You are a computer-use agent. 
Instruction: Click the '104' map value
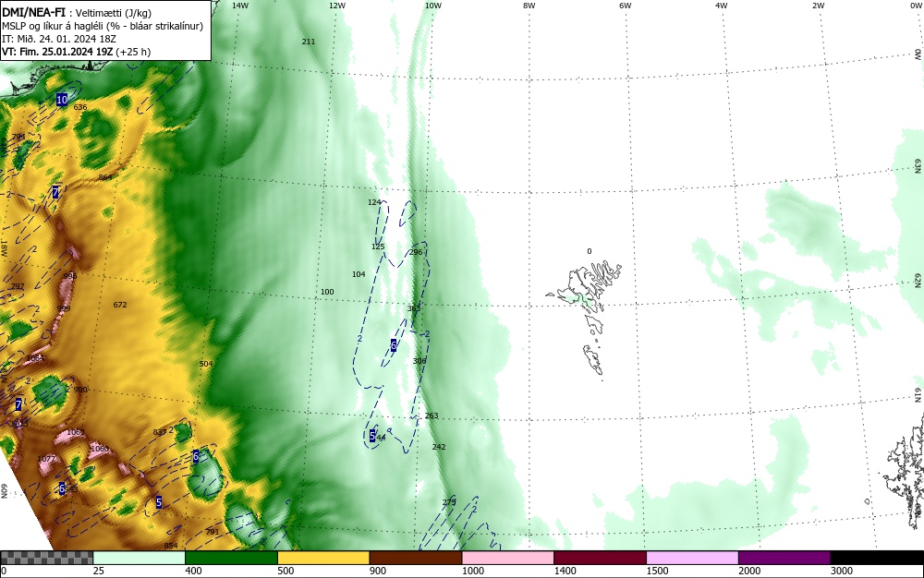point(359,274)
